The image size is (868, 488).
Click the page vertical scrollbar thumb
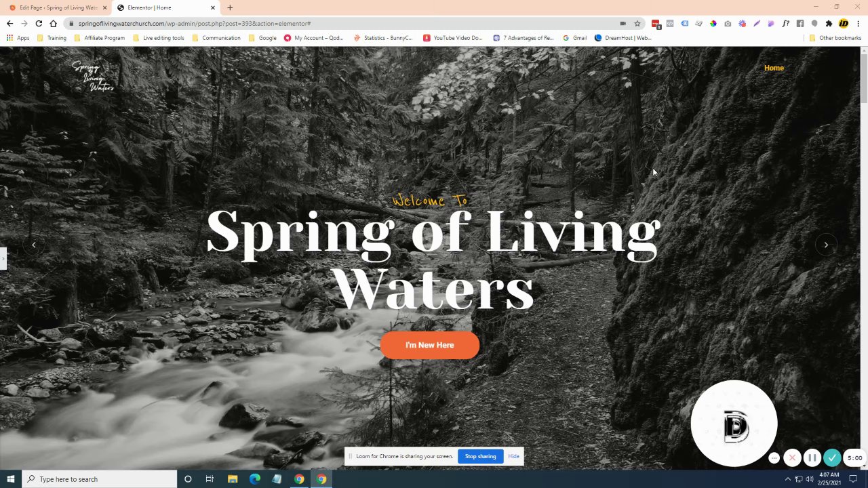coord(864,78)
